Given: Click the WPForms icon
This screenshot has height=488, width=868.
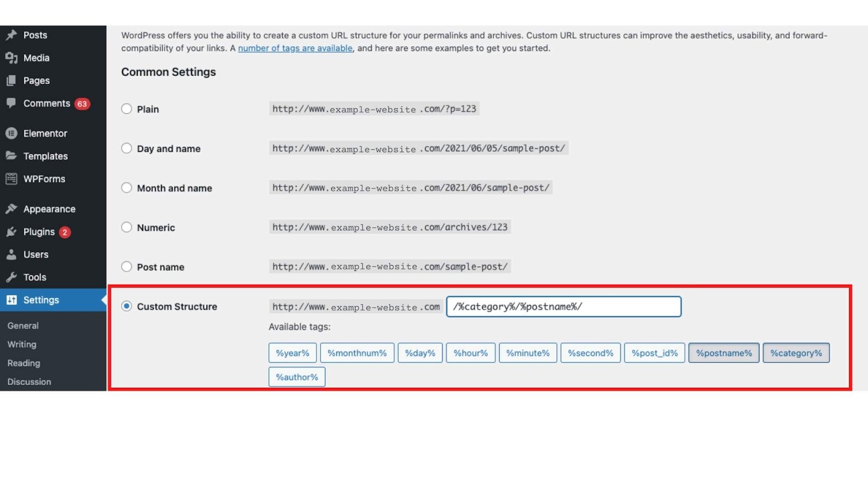Looking at the screenshot, I should click(11, 178).
